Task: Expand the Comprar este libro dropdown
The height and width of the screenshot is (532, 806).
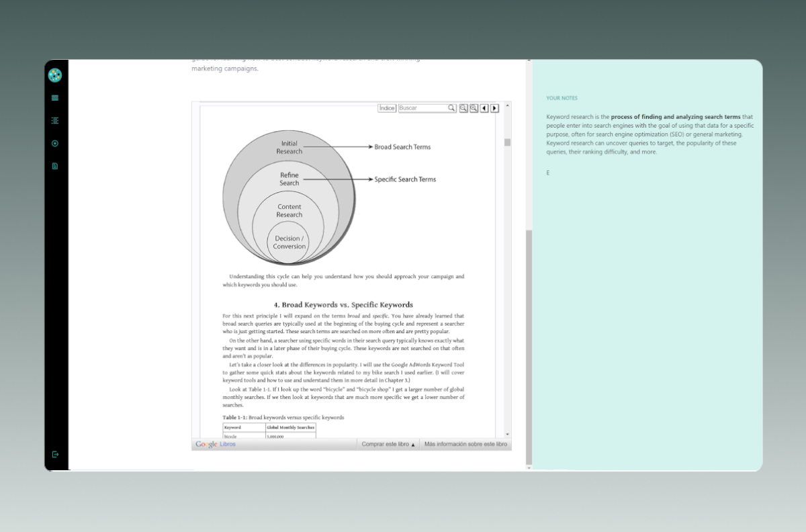Action: coord(388,445)
